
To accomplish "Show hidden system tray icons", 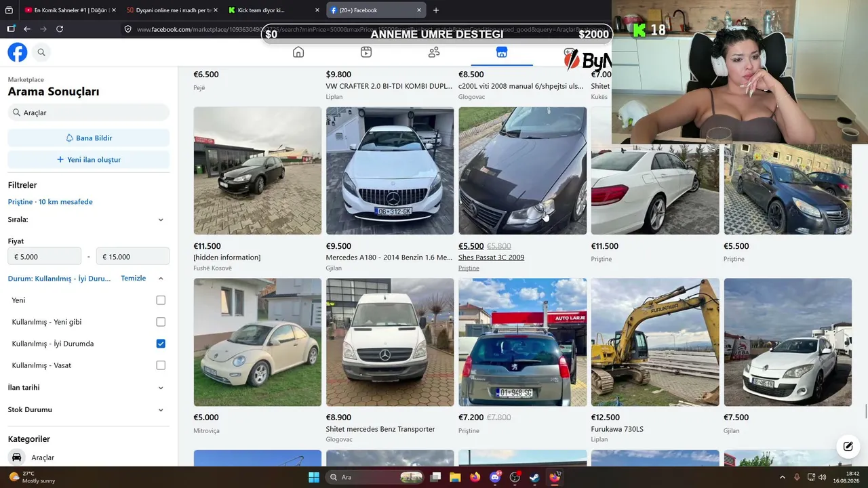I will [782, 477].
